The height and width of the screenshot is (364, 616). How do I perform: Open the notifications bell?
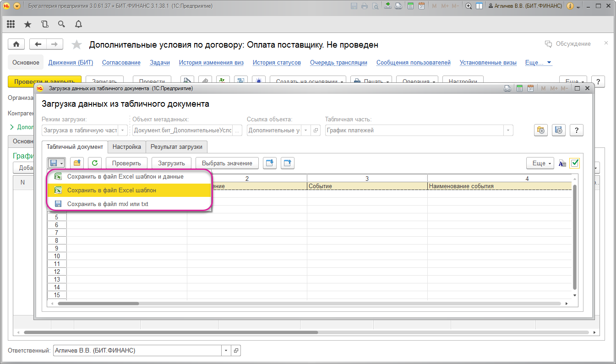coord(78,24)
